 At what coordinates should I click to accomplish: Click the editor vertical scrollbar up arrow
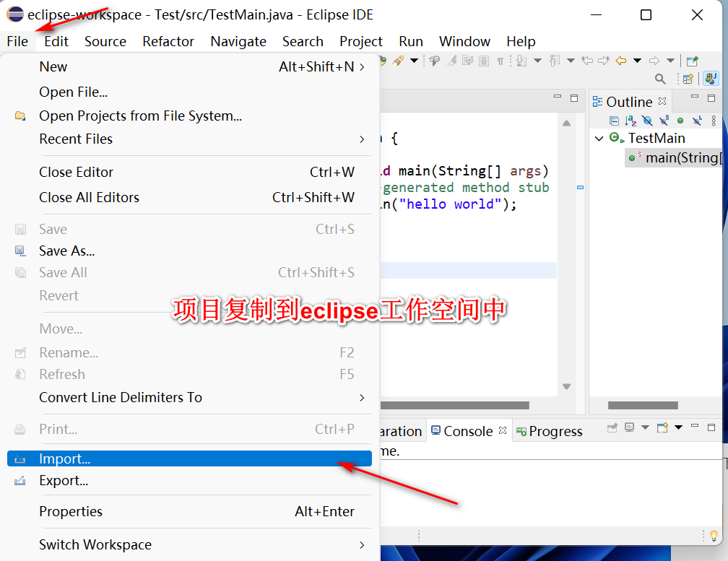(x=566, y=123)
